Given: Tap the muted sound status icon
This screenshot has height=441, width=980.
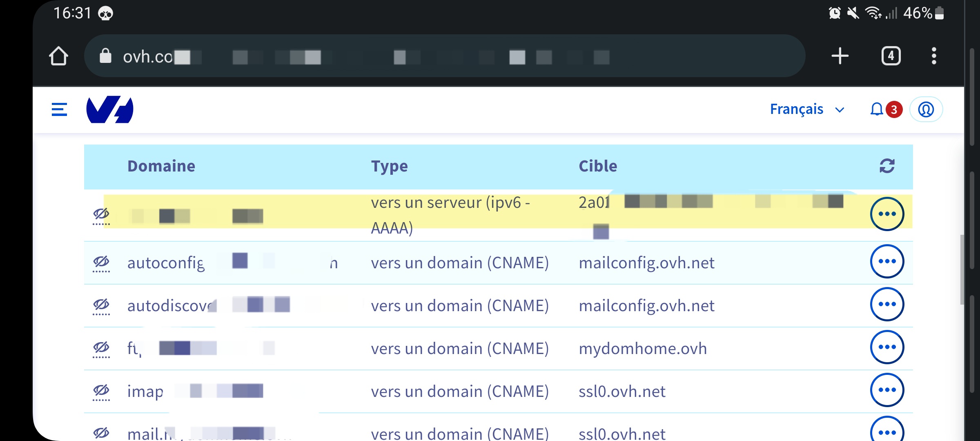Looking at the screenshot, I should [853, 13].
